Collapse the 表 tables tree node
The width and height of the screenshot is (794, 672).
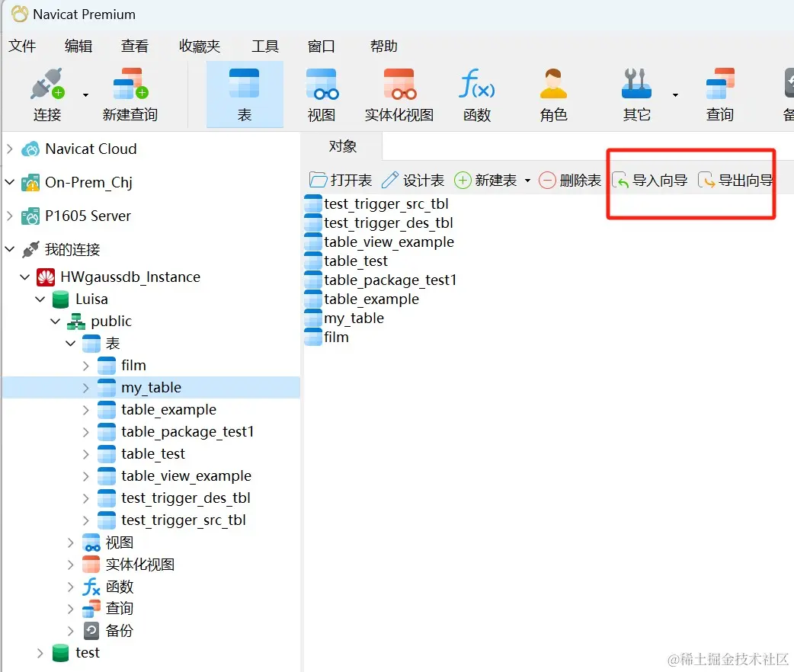coord(70,344)
